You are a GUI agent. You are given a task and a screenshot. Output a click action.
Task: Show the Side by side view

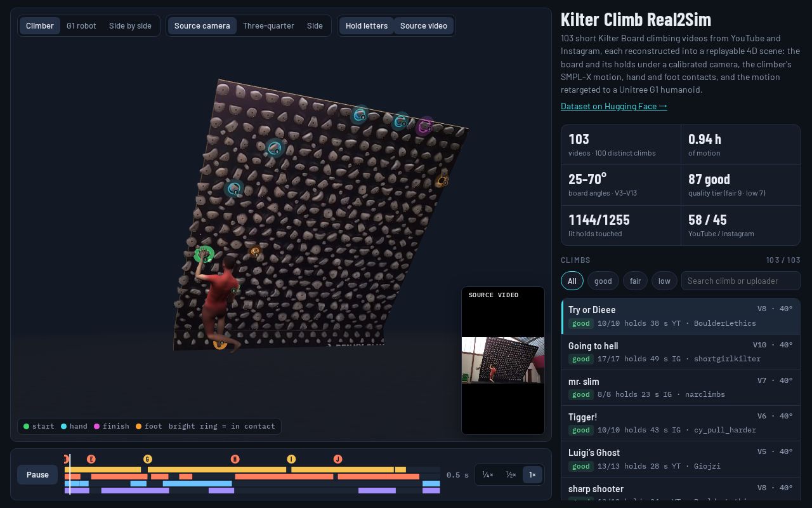click(x=130, y=26)
